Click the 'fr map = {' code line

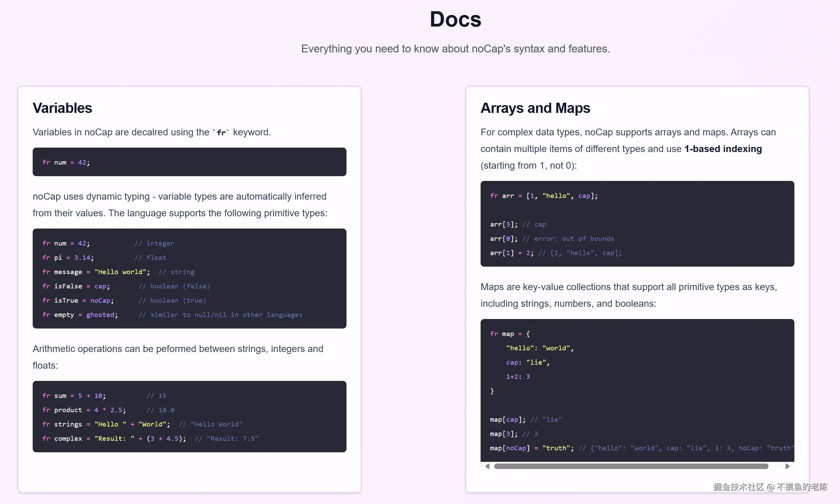510,334
